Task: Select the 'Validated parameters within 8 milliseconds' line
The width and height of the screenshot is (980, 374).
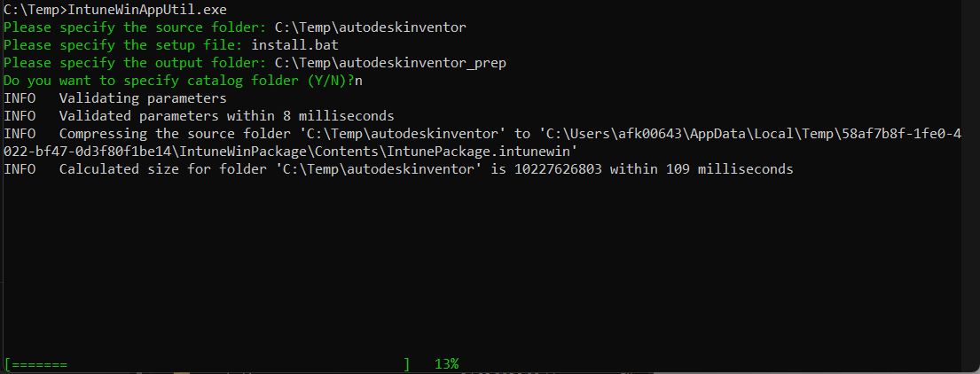Action: (226, 116)
